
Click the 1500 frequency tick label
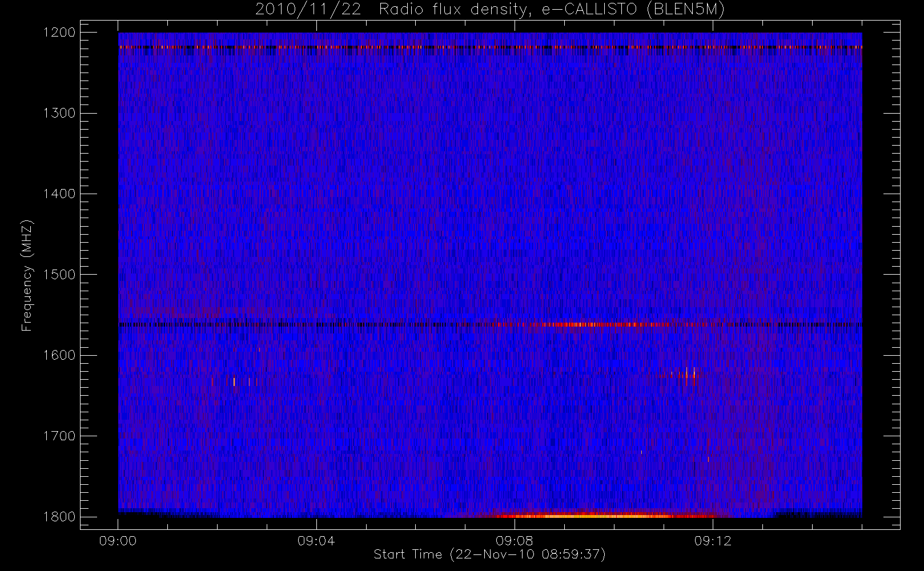click(x=59, y=275)
